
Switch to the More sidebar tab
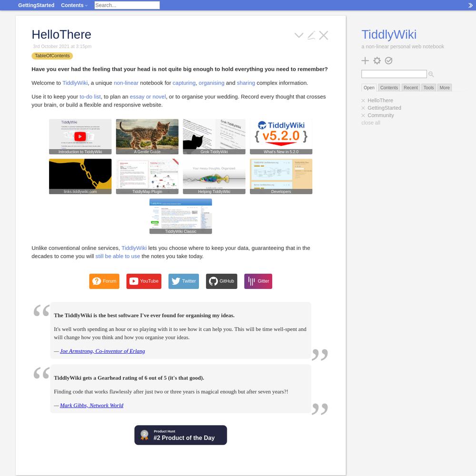point(445,88)
